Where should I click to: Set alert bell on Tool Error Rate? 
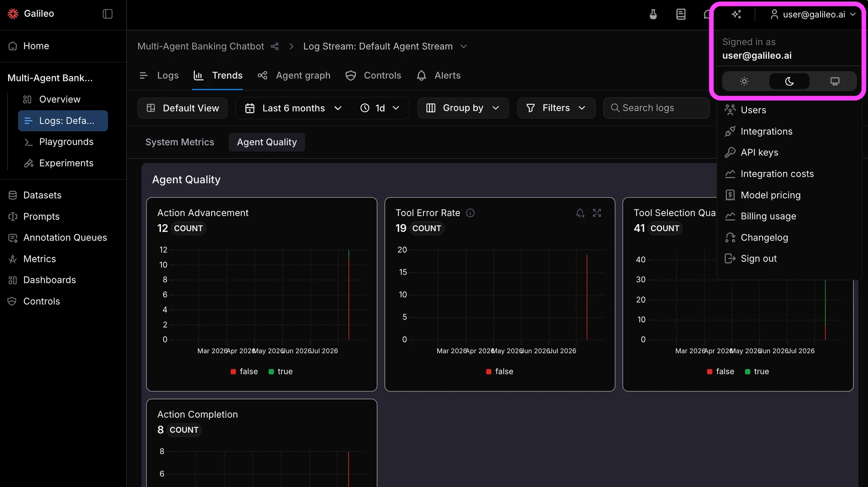coord(580,213)
